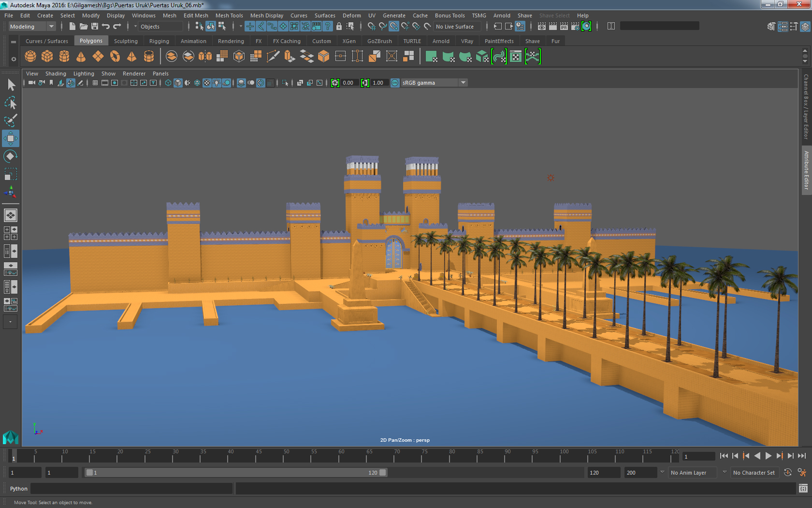This screenshot has width=812, height=508.
Task: Click the Lasso Select tool
Action: [x=10, y=103]
